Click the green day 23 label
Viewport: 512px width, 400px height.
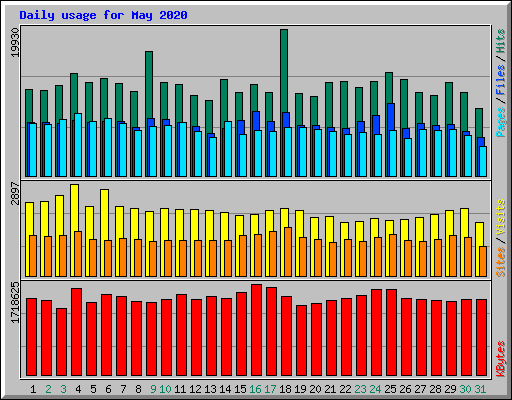pos(360,389)
